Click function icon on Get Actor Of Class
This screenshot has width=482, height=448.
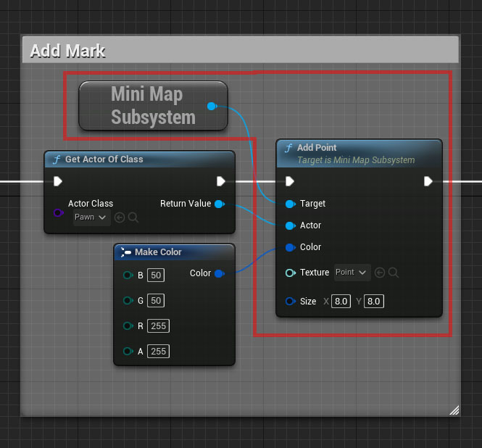tap(57, 159)
